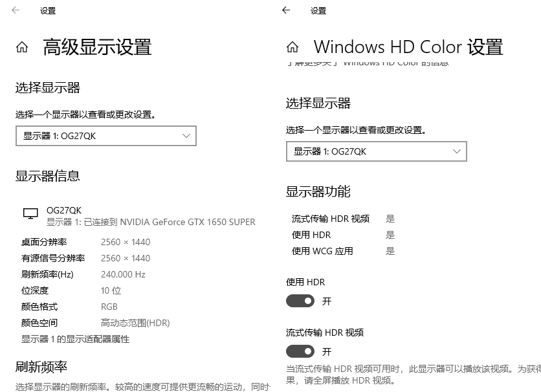The image size is (541, 392).
Task: Go back in the Windows HD Color settings window
Action: [x=286, y=10]
